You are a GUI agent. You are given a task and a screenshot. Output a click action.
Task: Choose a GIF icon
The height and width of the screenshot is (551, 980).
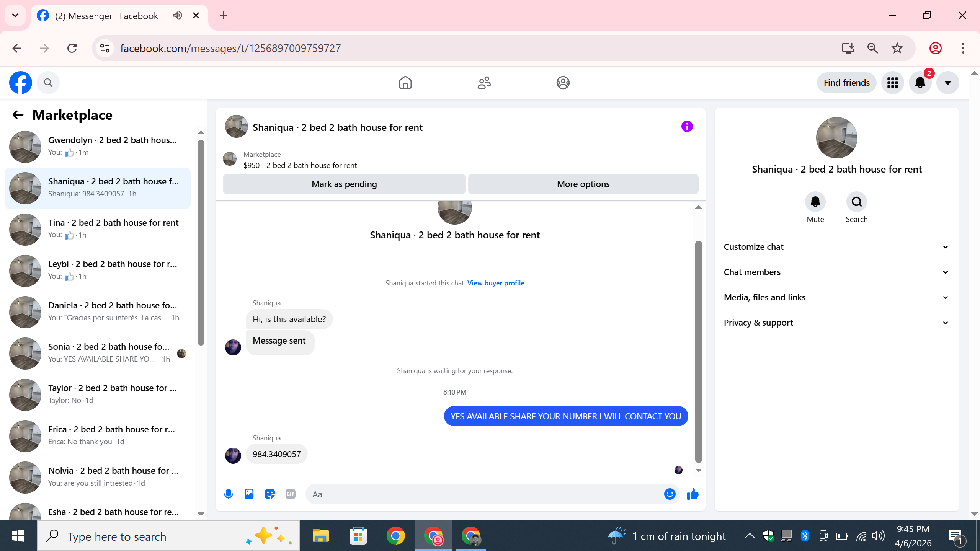click(291, 494)
